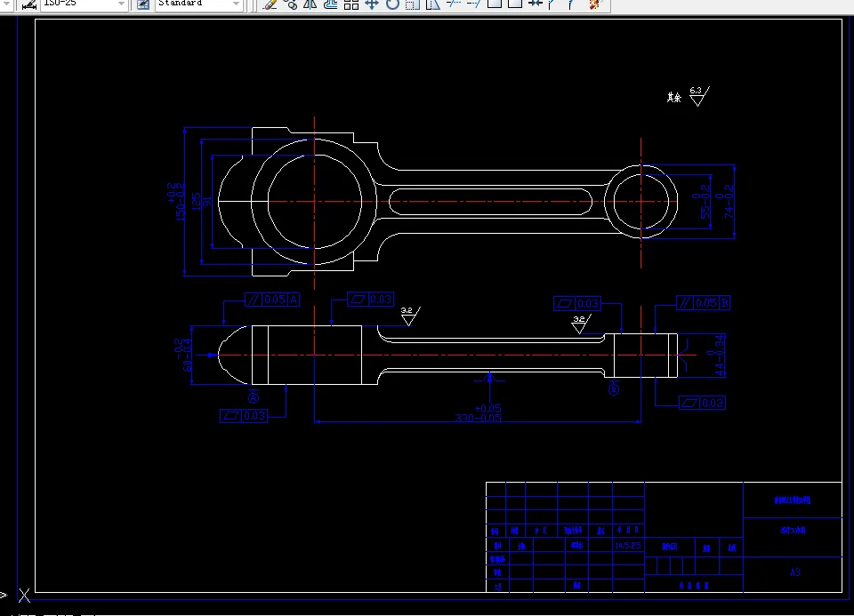Select the 125 dimension text
The width and height of the screenshot is (854, 616).
coord(196,202)
